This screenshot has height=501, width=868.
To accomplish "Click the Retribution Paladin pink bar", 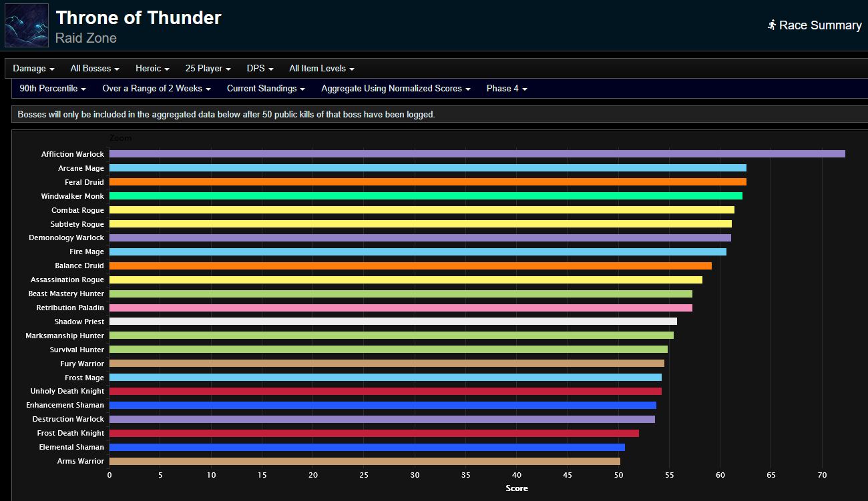I will point(401,308).
